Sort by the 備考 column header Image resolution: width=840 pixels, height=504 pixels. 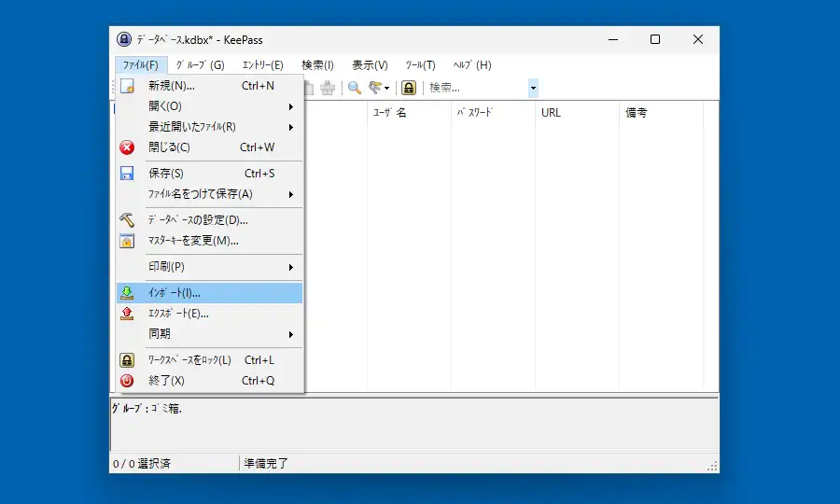coord(661,113)
